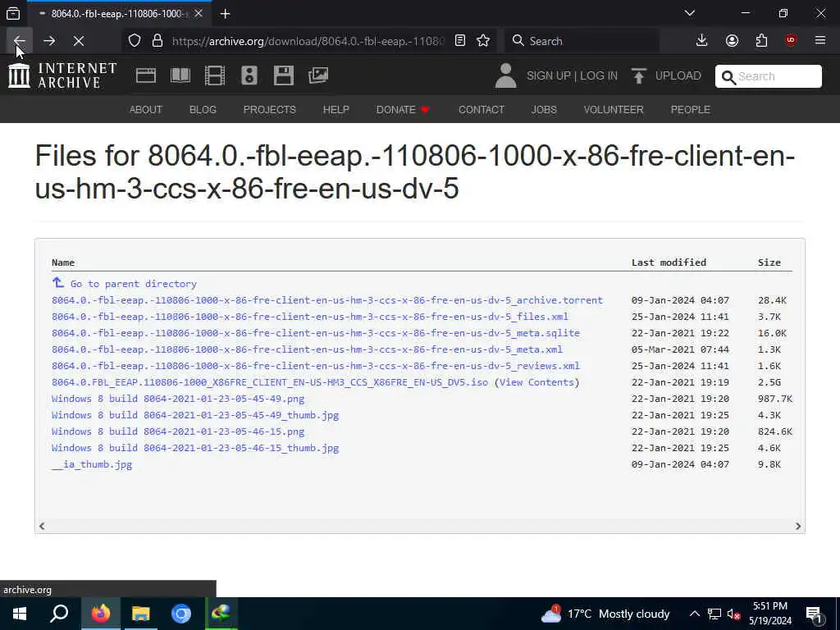This screenshot has height=630, width=840.
Task: Open the DONATE menu item
Action: point(403,109)
